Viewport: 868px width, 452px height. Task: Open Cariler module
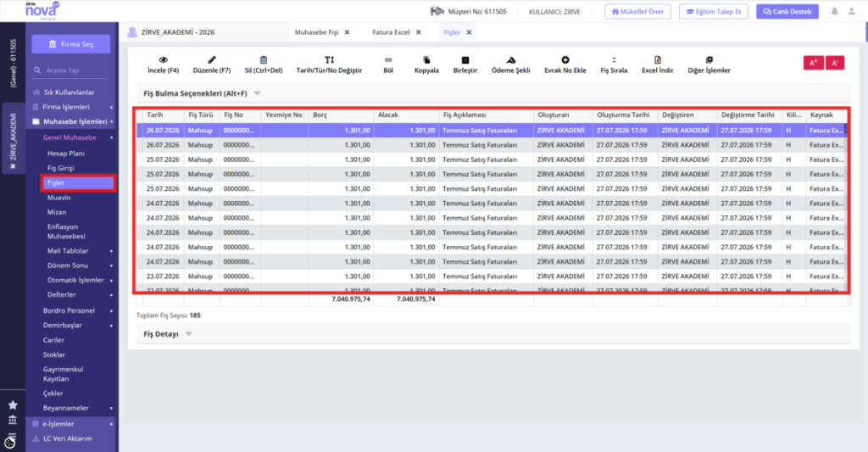point(53,340)
